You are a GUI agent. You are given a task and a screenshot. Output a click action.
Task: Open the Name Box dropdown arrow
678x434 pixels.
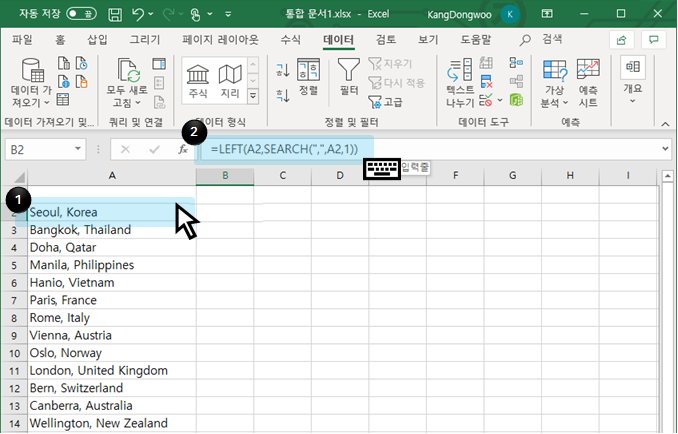coord(78,149)
